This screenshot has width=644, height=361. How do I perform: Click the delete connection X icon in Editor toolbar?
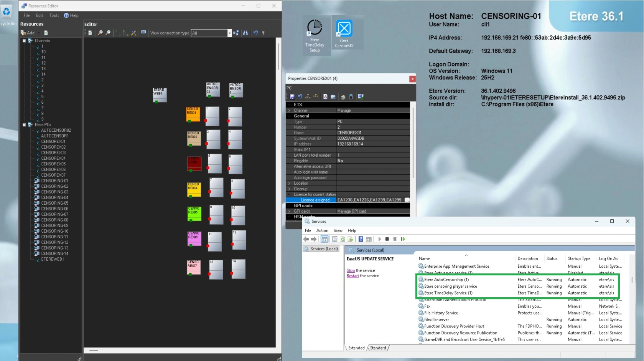pos(133,33)
